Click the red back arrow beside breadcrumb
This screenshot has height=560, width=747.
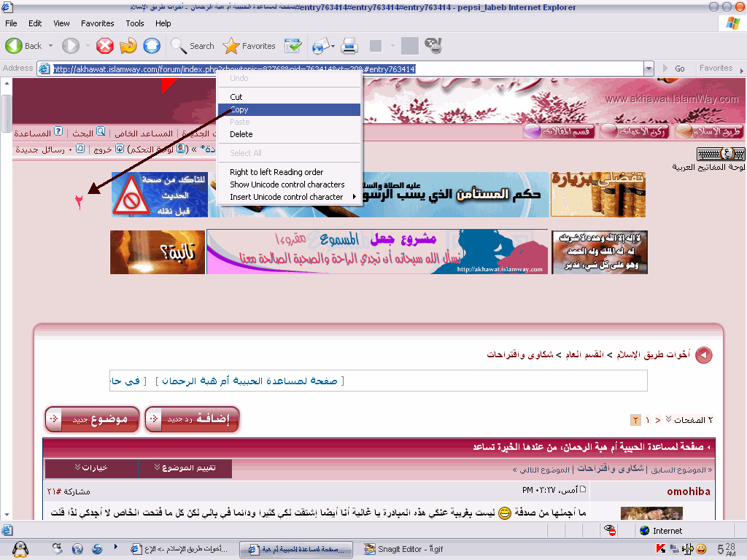(704, 355)
